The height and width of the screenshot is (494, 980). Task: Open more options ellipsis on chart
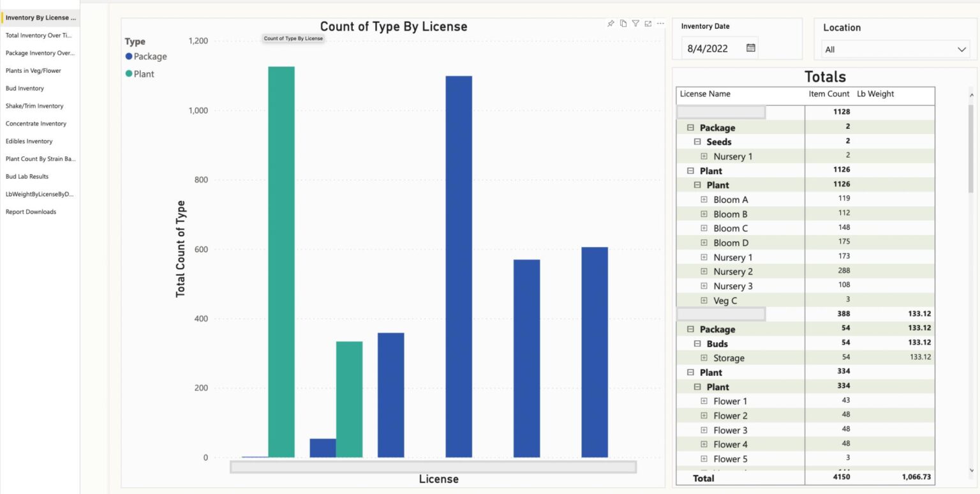660,24
